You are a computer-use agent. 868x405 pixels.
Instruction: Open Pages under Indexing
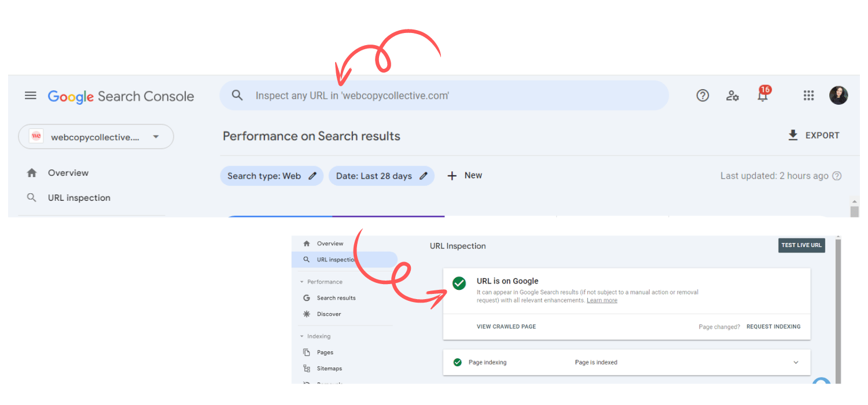[325, 352]
